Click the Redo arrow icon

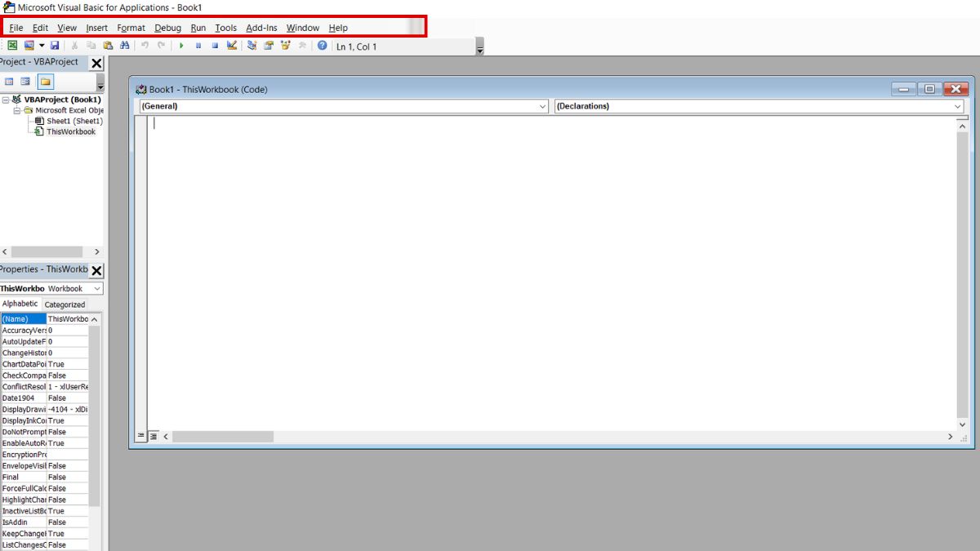click(x=161, y=46)
